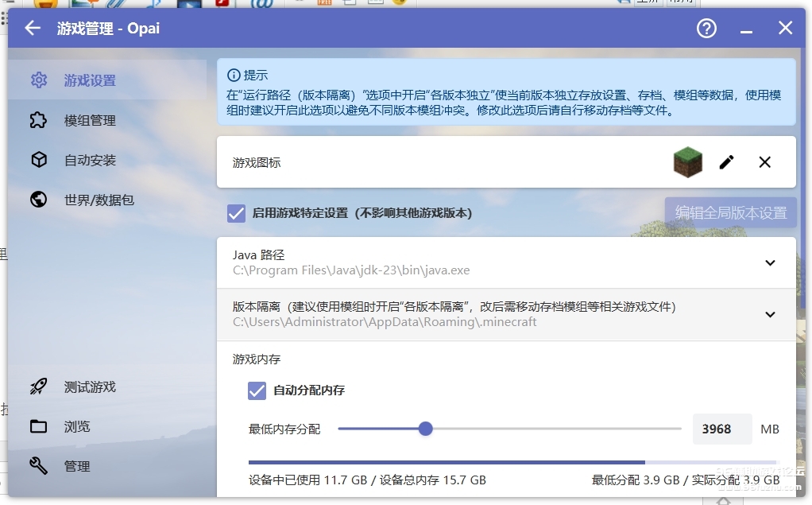Expand the 版本隔离 section chevron
This screenshot has width=812, height=505.
769,315
